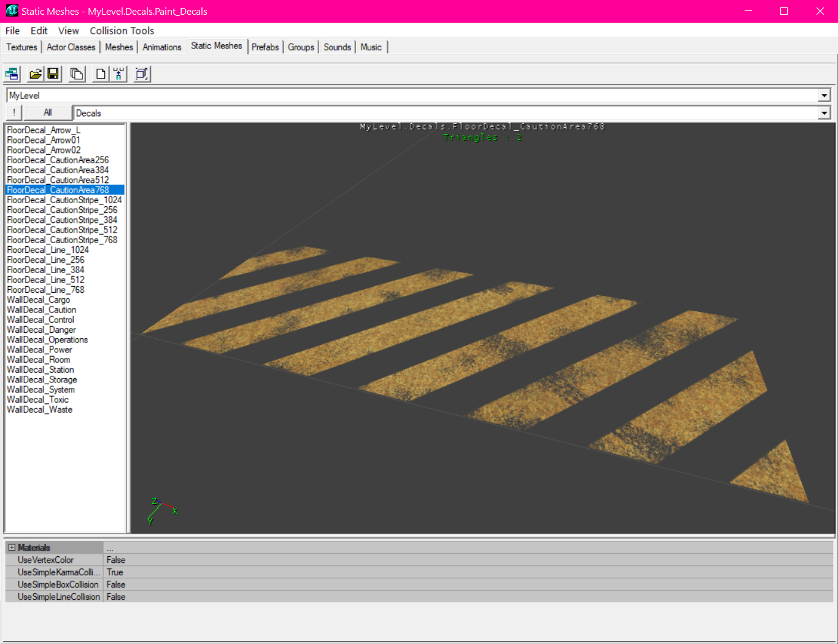Expand the Materials property section
The width and height of the screenshot is (838, 644).
12,548
